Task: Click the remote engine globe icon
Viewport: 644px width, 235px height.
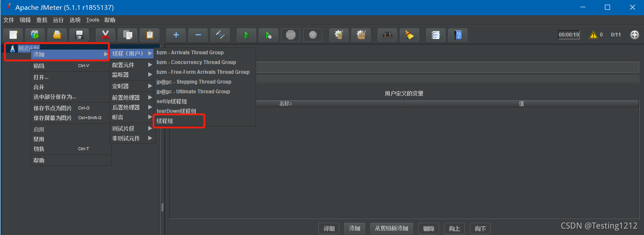Action: [x=634, y=35]
